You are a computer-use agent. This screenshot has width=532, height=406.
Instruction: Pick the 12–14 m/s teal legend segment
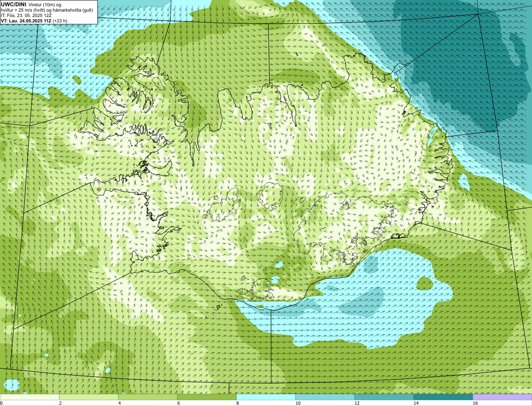(384, 397)
